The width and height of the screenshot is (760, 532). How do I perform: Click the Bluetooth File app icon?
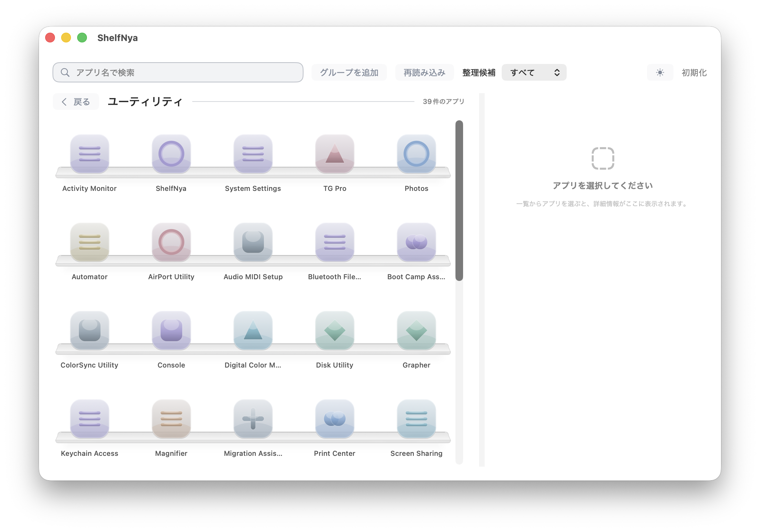(x=334, y=242)
